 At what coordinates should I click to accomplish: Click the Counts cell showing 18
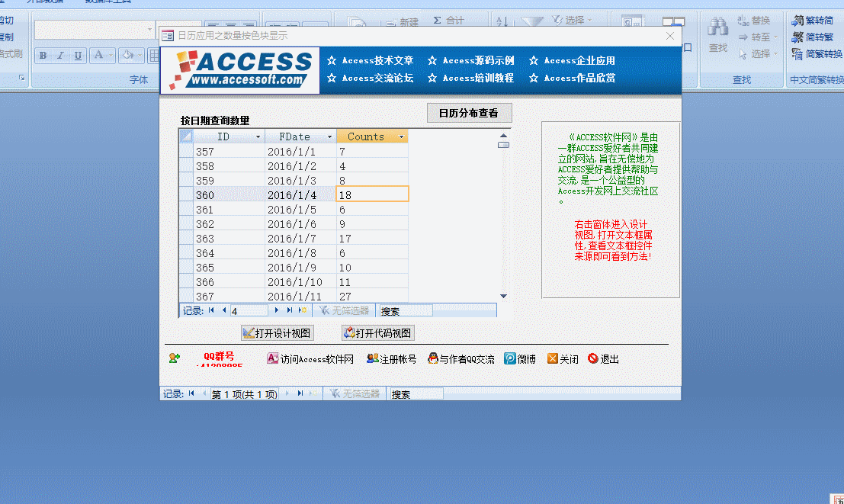372,194
